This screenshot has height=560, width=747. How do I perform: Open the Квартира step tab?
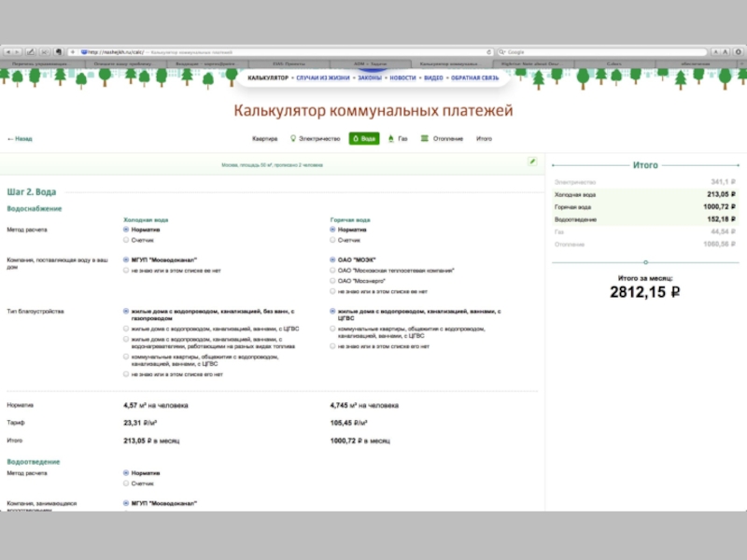click(264, 138)
